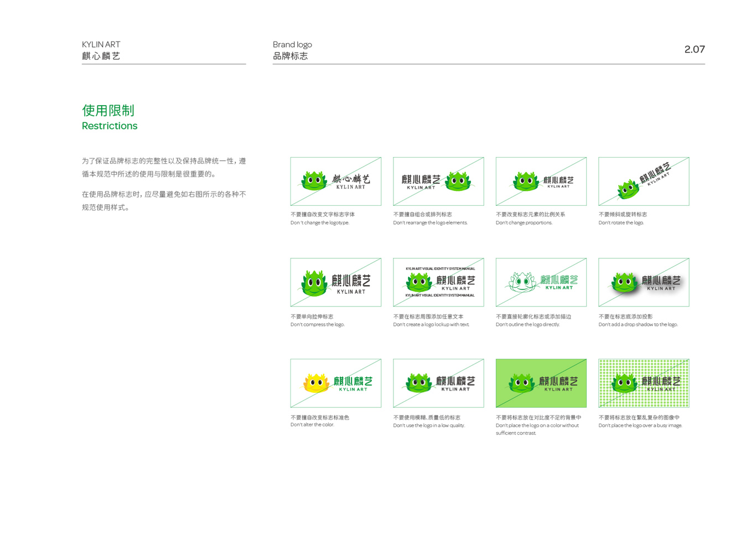Click the 'Don't rearrange the logo elements' thumbnail
The height and width of the screenshot is (539, 756).
(438, 182)
